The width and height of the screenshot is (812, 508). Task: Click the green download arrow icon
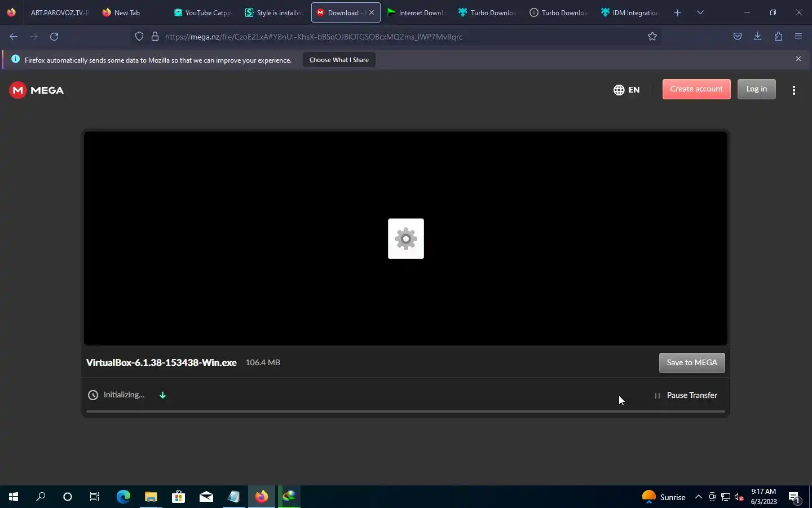tap(162, 395)
